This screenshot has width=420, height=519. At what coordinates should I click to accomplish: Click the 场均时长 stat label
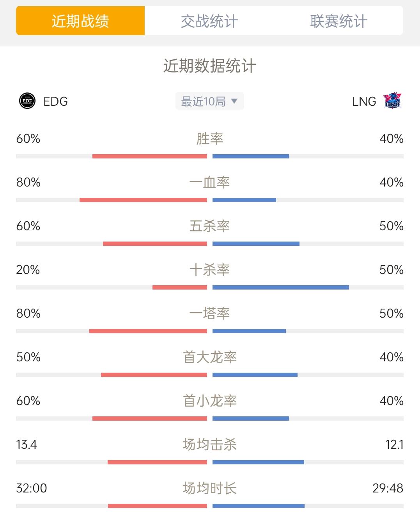[210, 488]
